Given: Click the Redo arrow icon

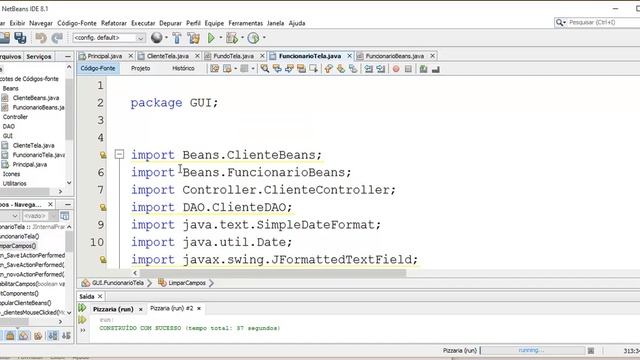Looking at the screenshot, I should pyautogui.click(x=57, y=38).
